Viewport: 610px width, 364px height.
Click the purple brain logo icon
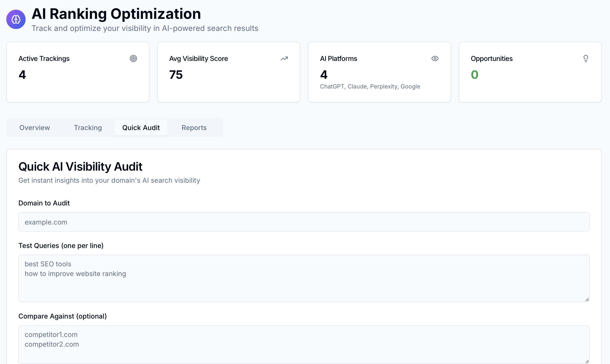click(16, 19)
